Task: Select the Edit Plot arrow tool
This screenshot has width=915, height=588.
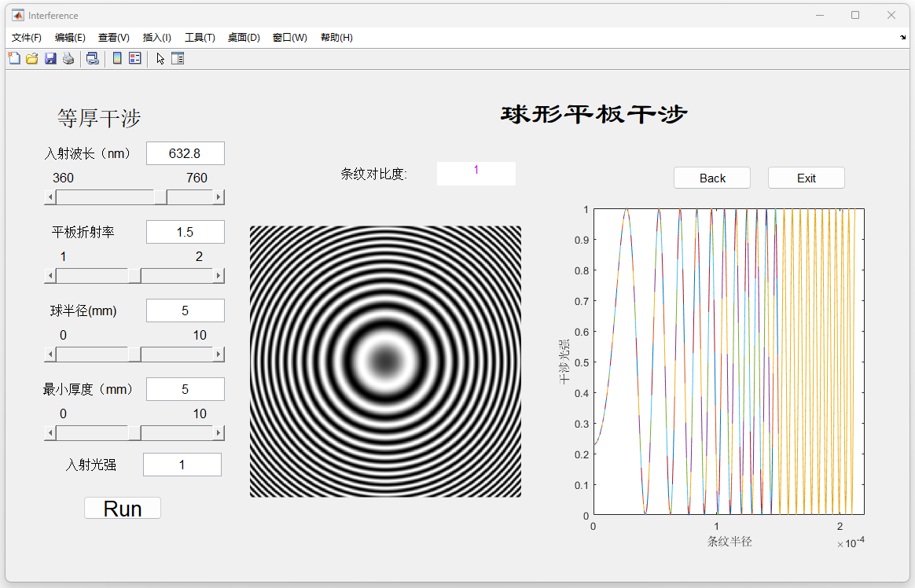Action: [160, 58]
